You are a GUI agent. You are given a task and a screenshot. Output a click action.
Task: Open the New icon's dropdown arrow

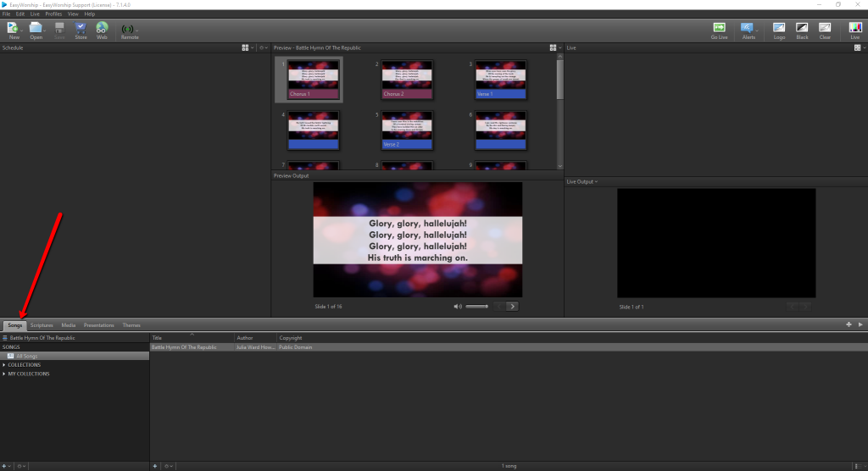21,30
